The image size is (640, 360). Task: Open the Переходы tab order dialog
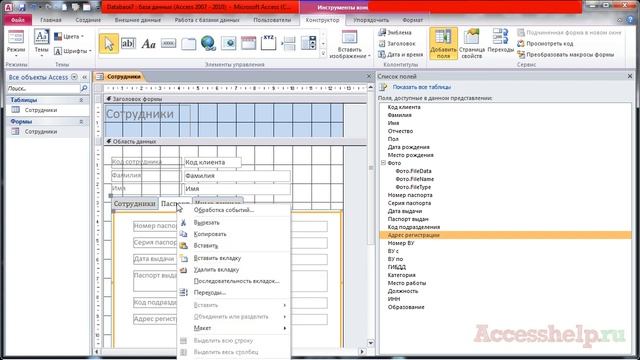(500, 41)
